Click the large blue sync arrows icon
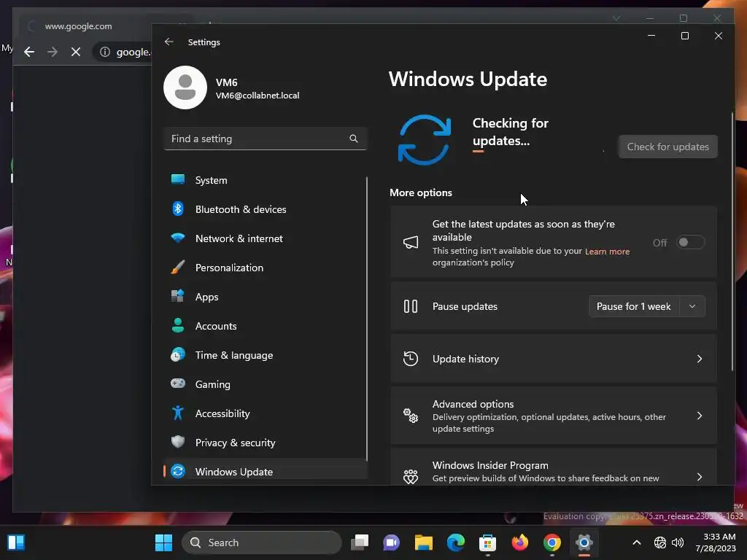The image size is (747, 560). point(424,139)
